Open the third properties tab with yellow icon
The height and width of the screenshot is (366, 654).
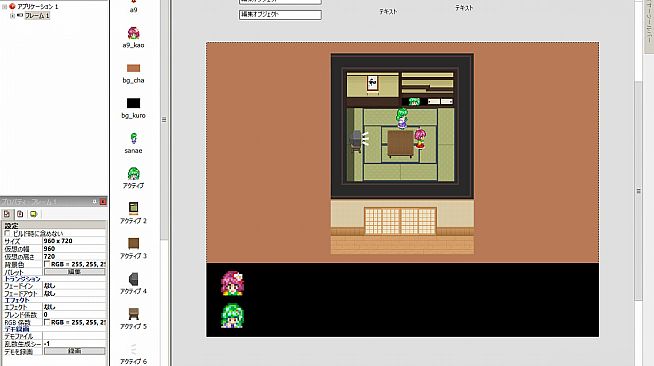point(33,214)
